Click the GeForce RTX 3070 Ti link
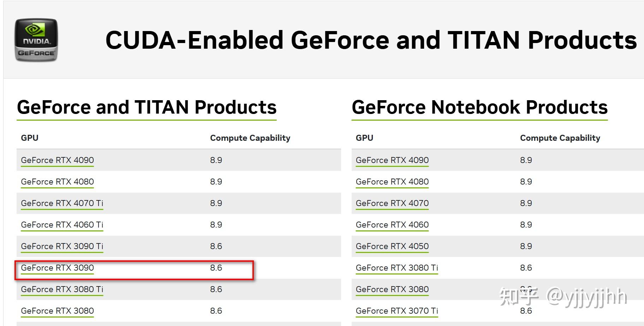Image resolution: width=644 pixels, height=326 pixels. click(x=397, y=311)
